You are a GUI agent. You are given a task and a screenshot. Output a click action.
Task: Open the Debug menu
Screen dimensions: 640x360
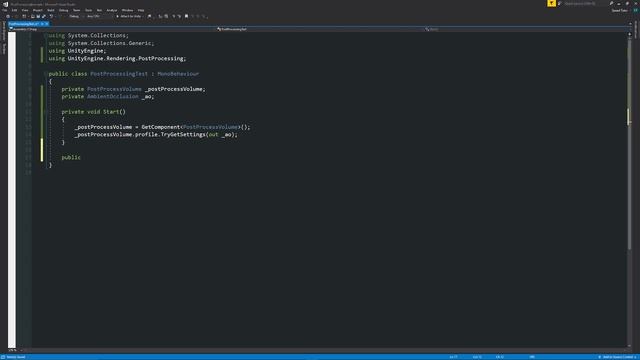pyautogui.click(x=64, y=10)
